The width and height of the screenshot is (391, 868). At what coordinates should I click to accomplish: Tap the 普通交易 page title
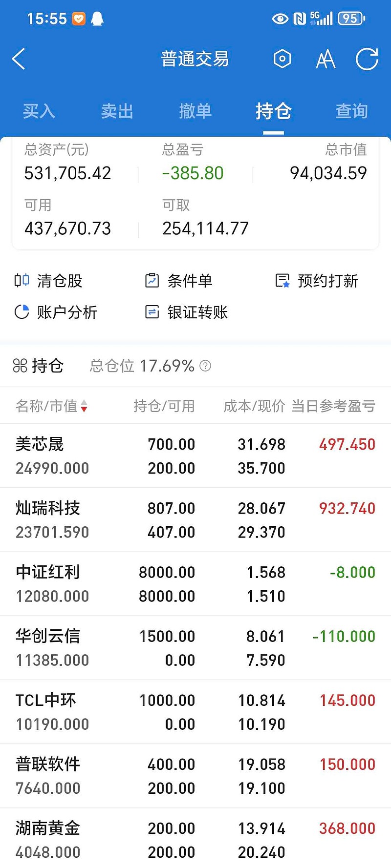[x=195, y=59]
